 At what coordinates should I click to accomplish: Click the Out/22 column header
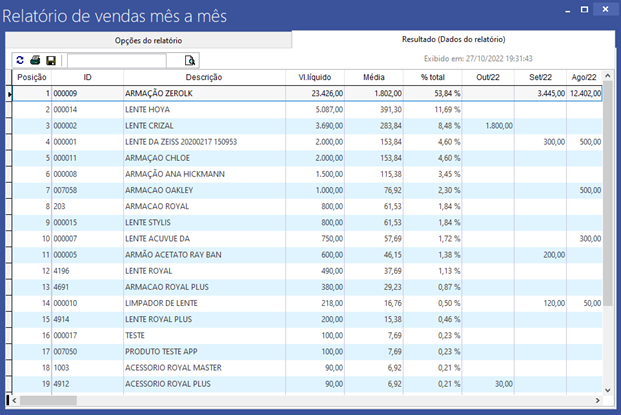tap(488, 77)
